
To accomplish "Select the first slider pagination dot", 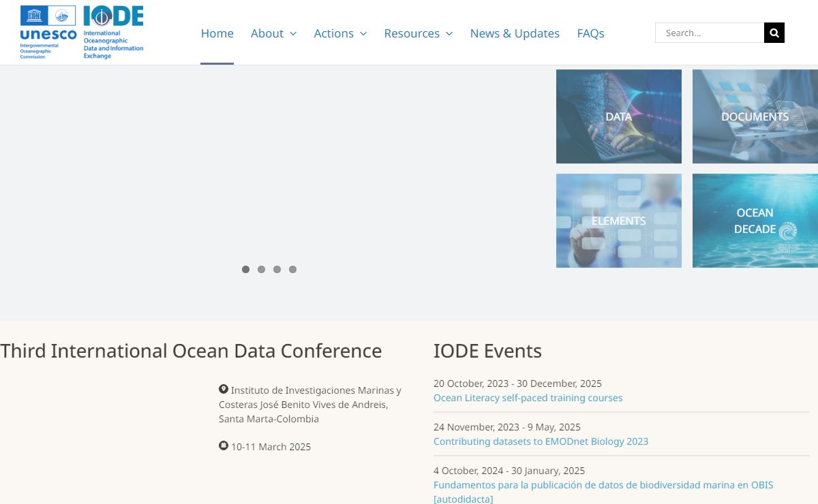I will (245, 270).
